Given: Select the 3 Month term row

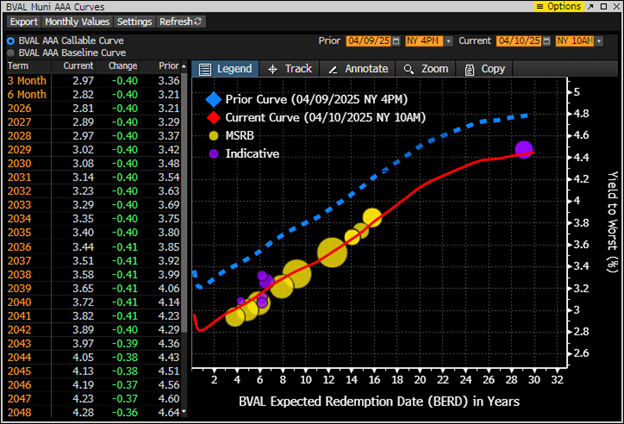Looking at the screenshot, I should [x=94, y=81].
